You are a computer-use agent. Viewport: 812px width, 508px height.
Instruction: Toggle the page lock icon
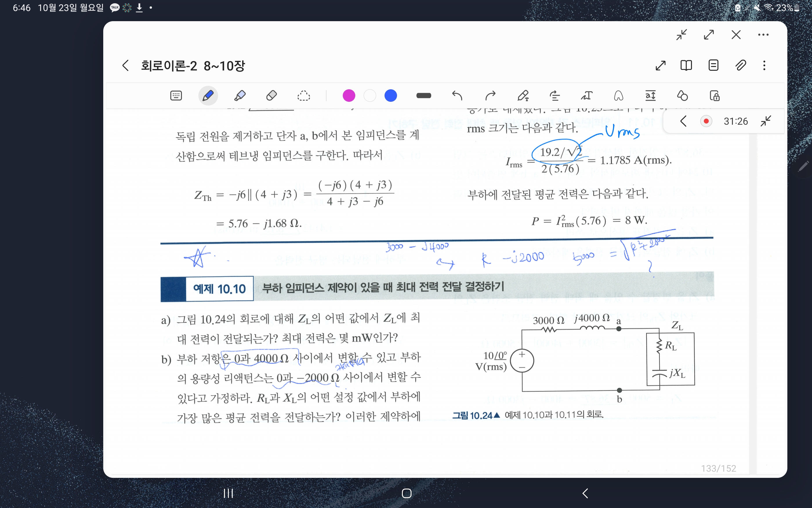(x=715, y=96)
